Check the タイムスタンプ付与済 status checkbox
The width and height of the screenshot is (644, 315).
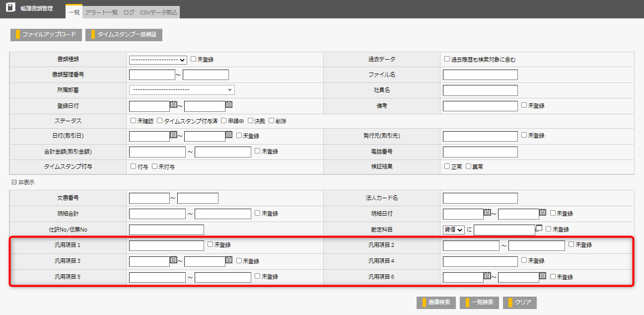coord(160,121)
